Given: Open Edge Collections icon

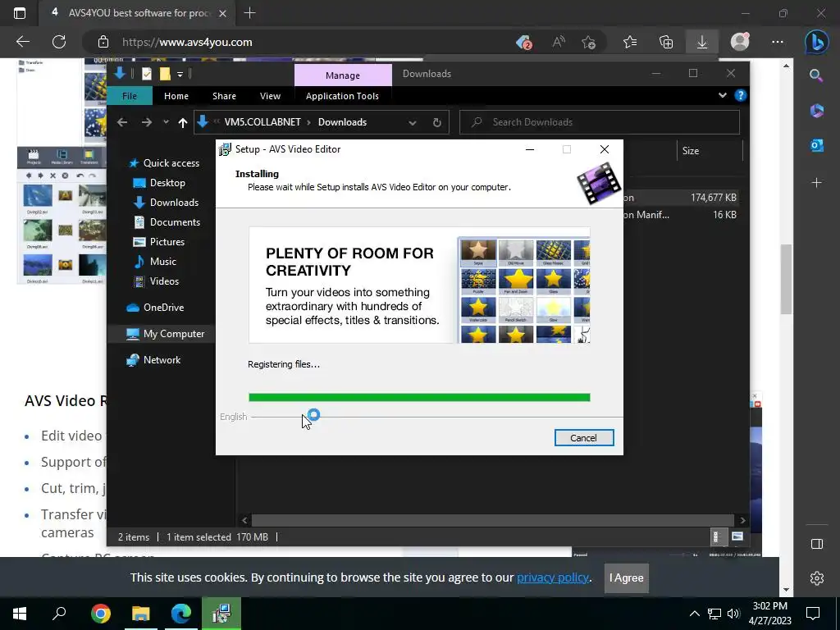Looking at the screenshot, I should pos(666,42).
